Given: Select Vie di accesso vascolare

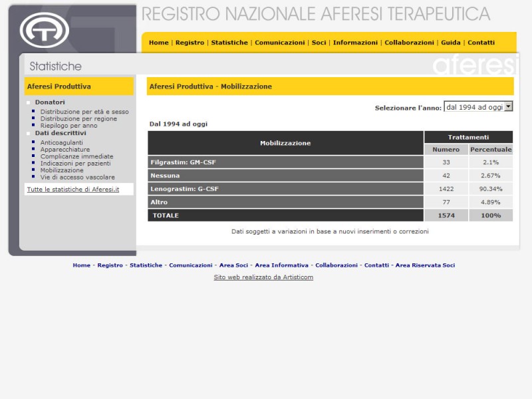Looking at the screenshot, I should click(x=77, y=177).
